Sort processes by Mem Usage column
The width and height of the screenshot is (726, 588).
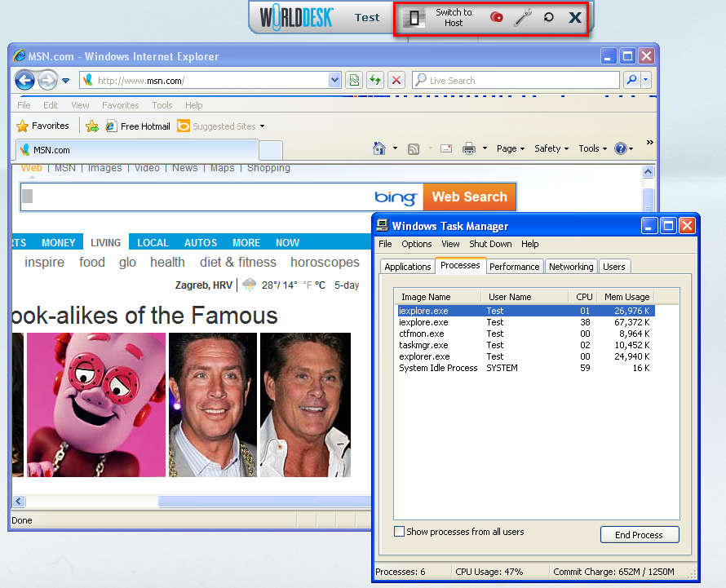626,297
